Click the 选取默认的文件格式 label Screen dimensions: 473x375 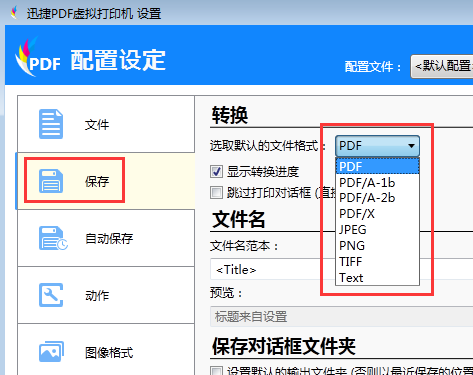268,146
